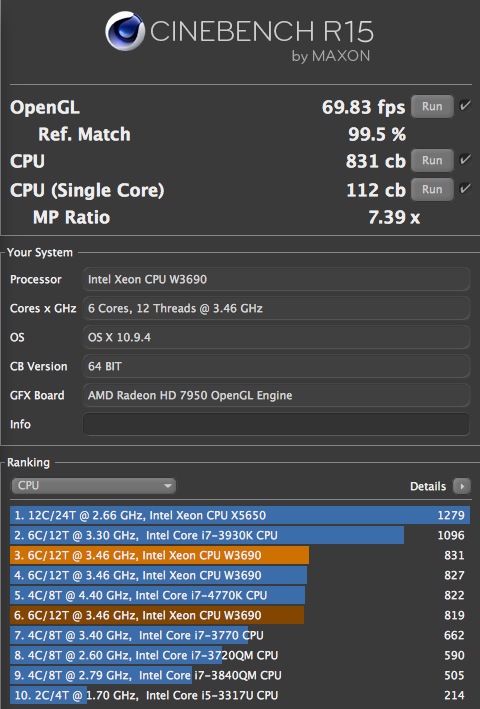This screenshot has height=709, width=480.
Task: Select the Core i7-4770K ranking entry
Action: click(240, 595)
